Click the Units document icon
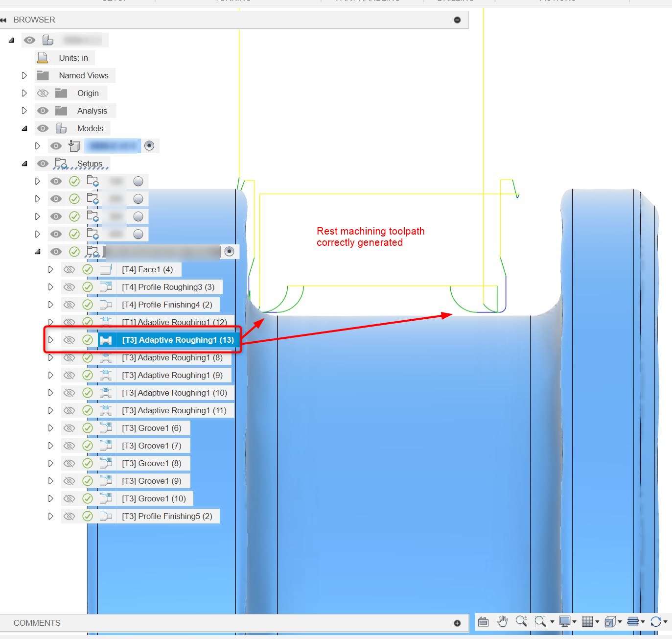Image resolution: width=672 pixels, height=639 pixels. [x=43, y=58]
